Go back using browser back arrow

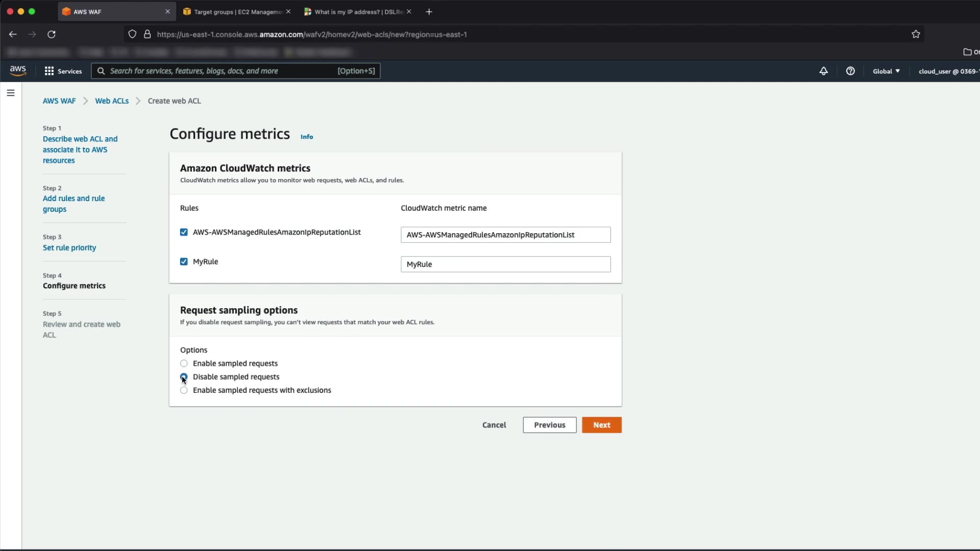click(13, 34)
